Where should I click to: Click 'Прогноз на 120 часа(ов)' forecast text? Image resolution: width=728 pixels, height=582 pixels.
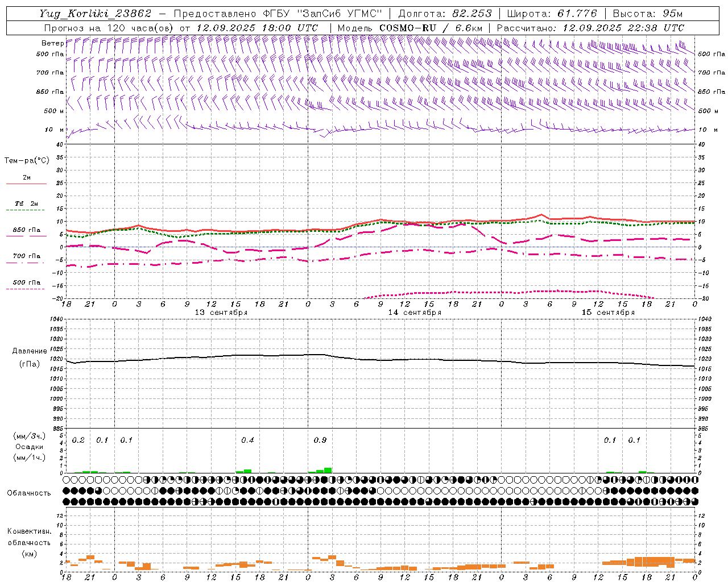(109, 28)
